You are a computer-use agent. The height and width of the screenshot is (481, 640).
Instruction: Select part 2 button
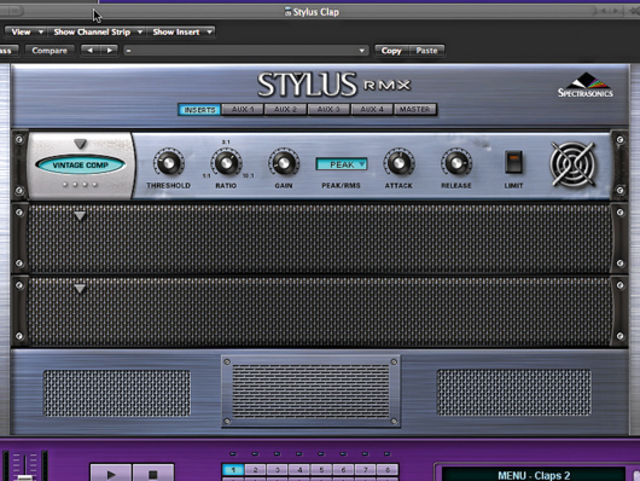[x=256, y=470]
